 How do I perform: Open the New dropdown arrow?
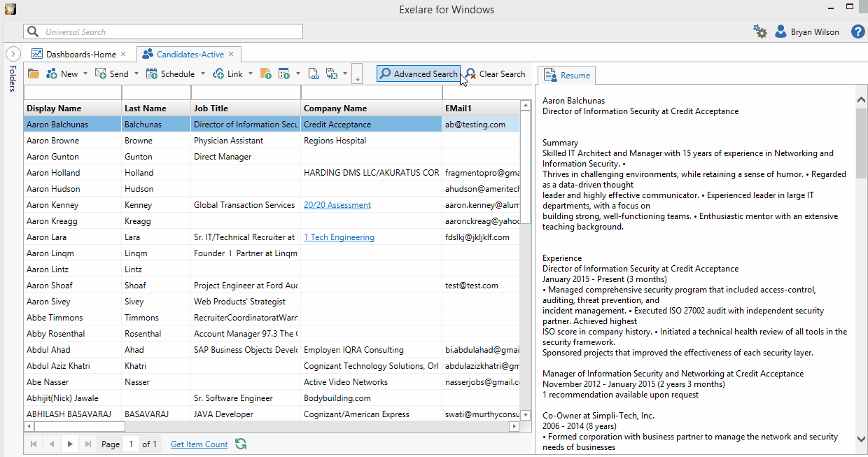coord(85,73)
